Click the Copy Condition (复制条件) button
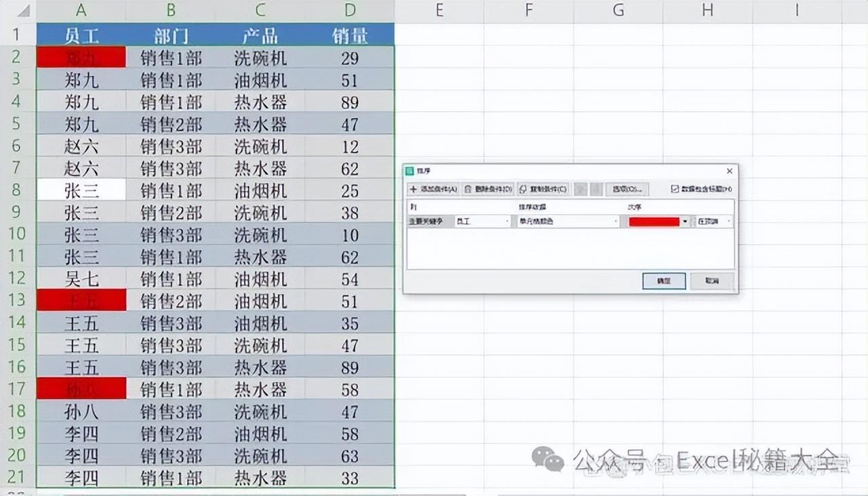 [x=543, y=189]
